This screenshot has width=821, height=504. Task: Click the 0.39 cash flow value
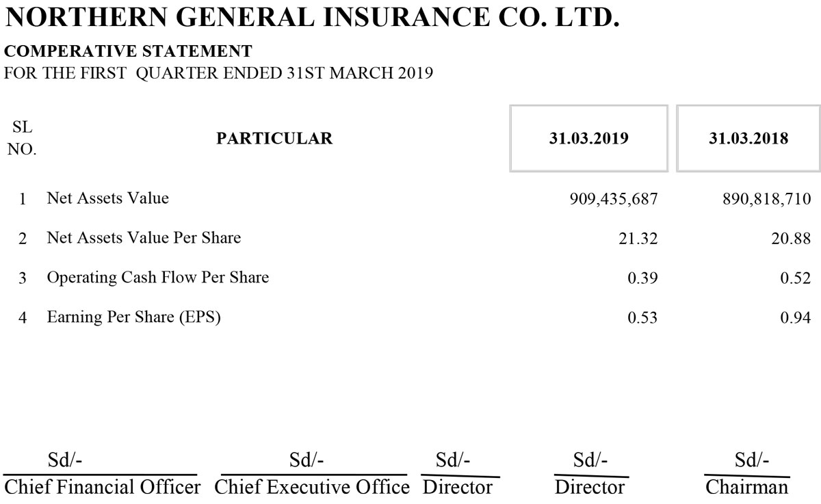coord(642,278)
